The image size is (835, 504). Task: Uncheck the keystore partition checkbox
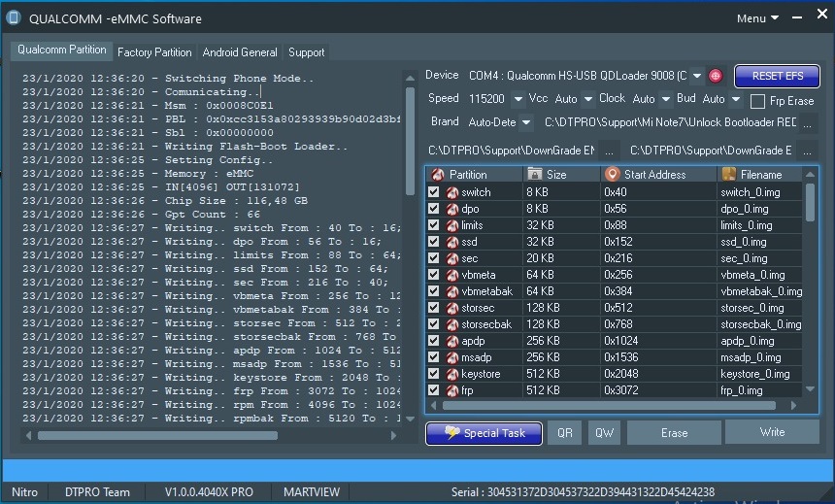click(x=433, y=374)
